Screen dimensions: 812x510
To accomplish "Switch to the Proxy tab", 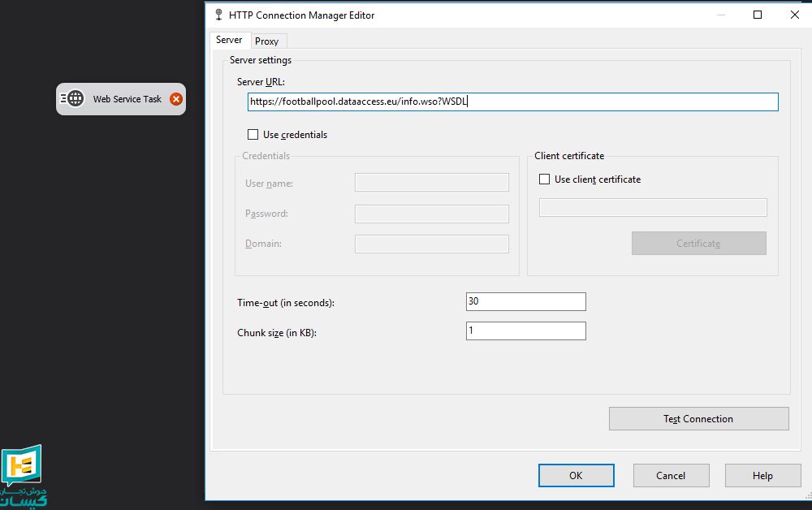I will click(x=266, y=41).
